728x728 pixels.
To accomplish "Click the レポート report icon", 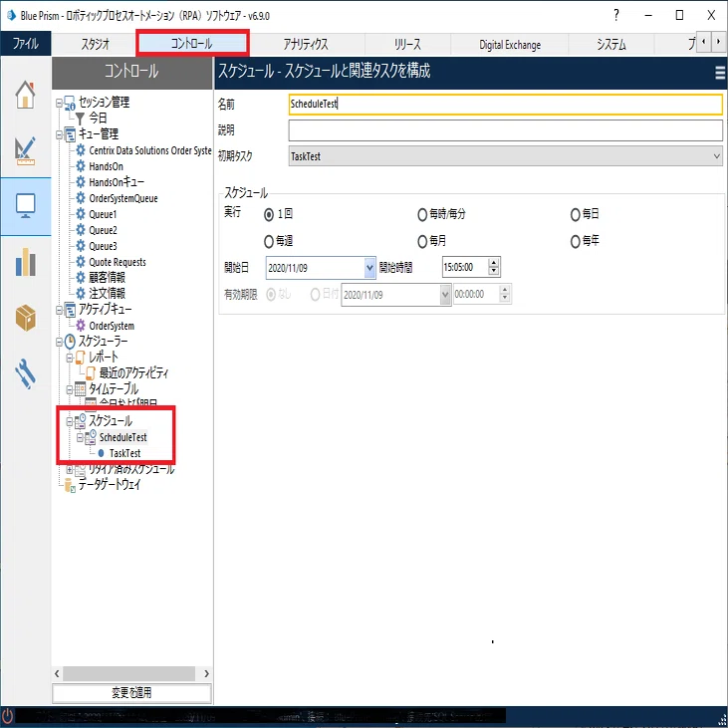I will click(80, 358).
